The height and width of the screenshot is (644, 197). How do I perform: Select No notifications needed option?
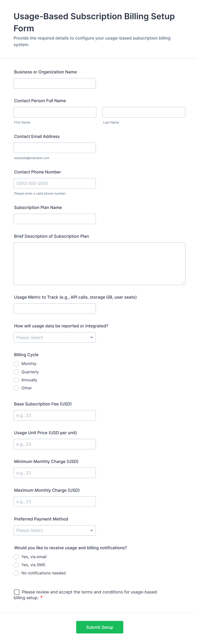pyautogui.click(x=16, y=573)
